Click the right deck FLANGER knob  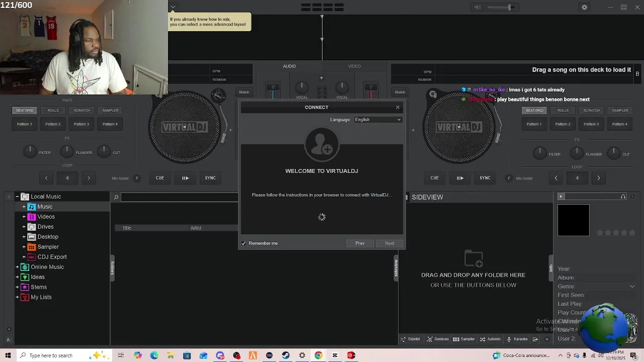point(577,152)
